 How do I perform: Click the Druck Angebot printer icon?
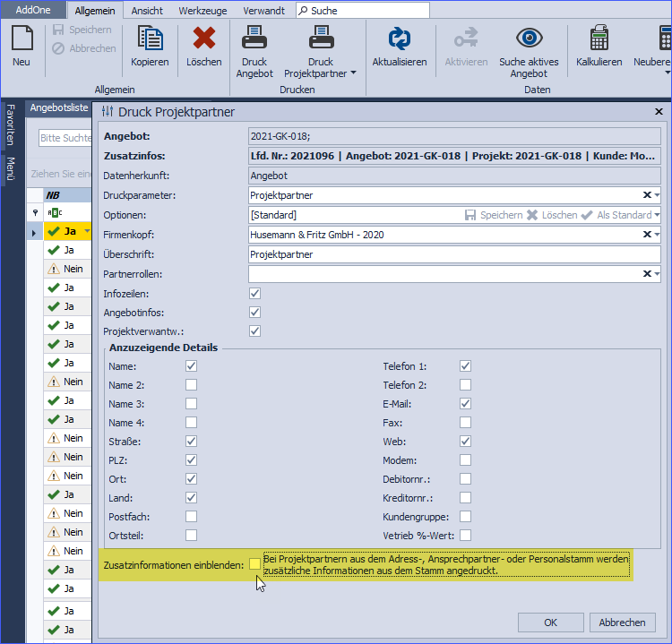(x=254, y=39)
